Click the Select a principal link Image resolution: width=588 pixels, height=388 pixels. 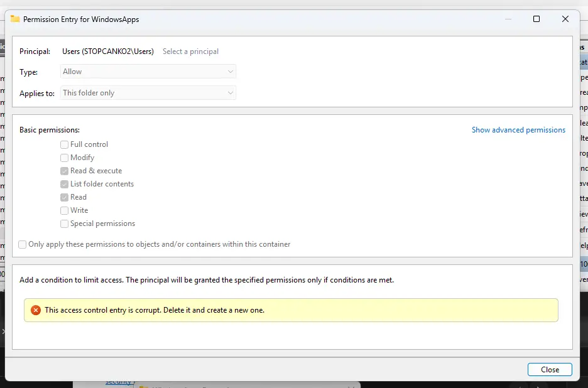(190, 51)
